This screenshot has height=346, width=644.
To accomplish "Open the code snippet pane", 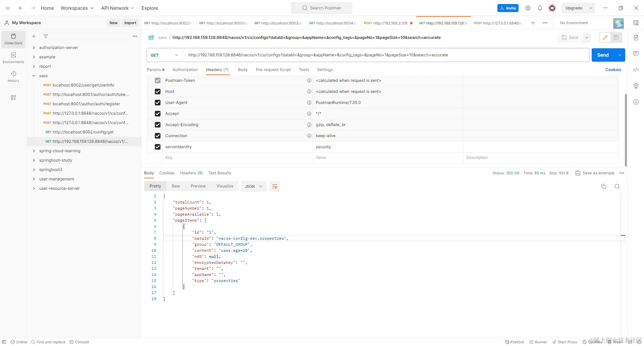I will pos(636,70).
